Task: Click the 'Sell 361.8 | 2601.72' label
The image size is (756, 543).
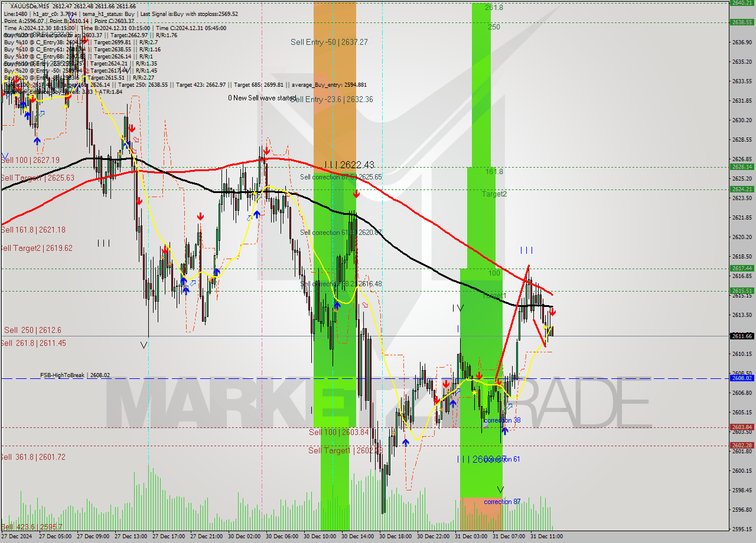Action: 33,457
